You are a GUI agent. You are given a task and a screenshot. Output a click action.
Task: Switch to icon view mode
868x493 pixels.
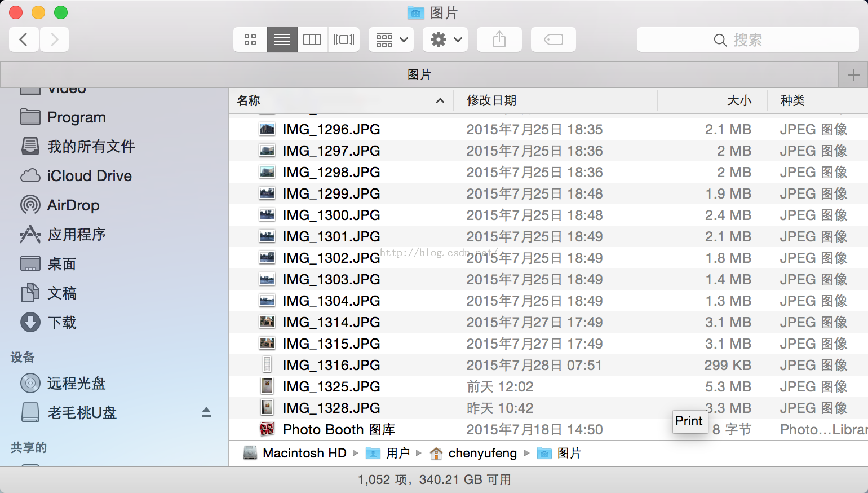pos(250,39)
